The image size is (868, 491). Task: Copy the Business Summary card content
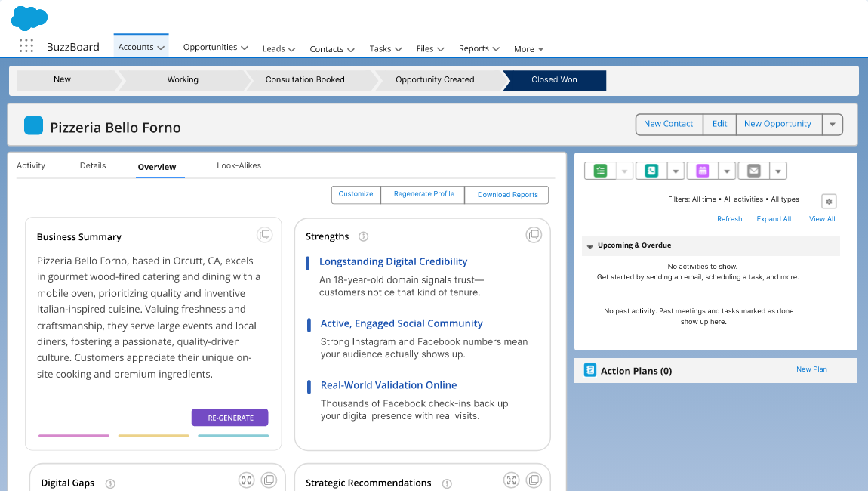tap(265, 235)
